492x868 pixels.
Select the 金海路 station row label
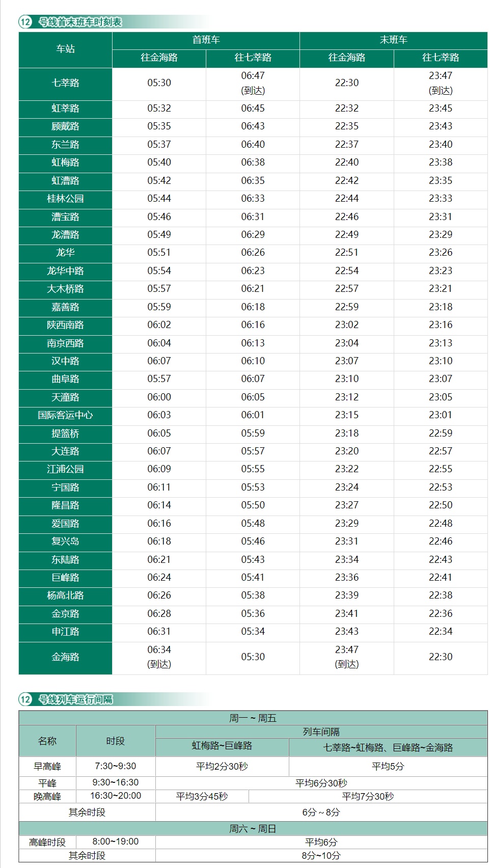click(x=65, y=657)
